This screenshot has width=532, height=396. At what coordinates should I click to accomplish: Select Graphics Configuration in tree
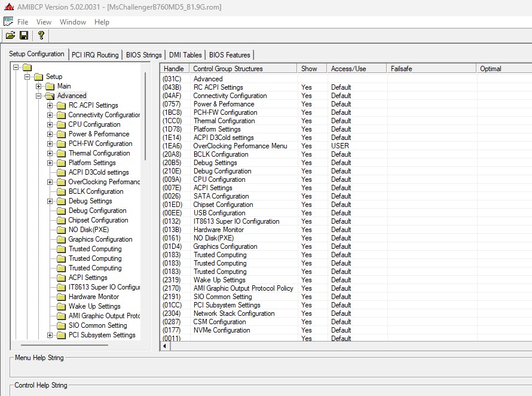(x=100, y=239)
